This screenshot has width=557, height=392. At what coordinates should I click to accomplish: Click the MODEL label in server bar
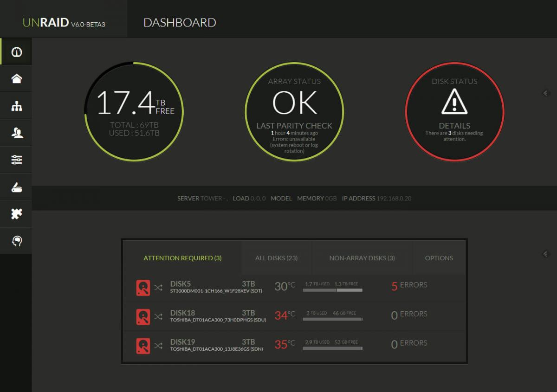pos(281,199)
